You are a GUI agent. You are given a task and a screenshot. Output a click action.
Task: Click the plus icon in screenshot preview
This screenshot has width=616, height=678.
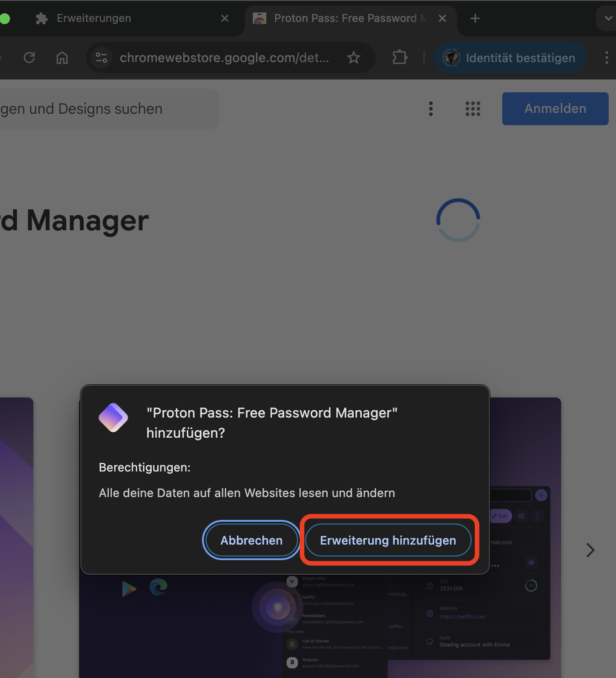541,495
